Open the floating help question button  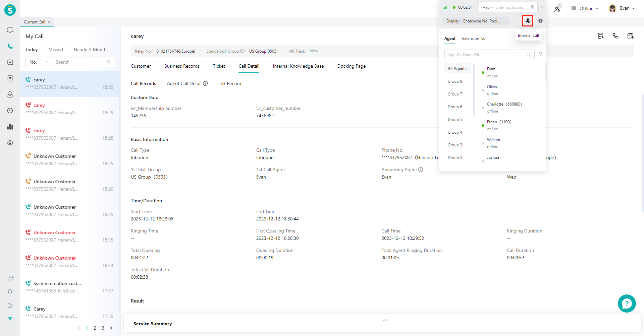[x=627, y=304]
